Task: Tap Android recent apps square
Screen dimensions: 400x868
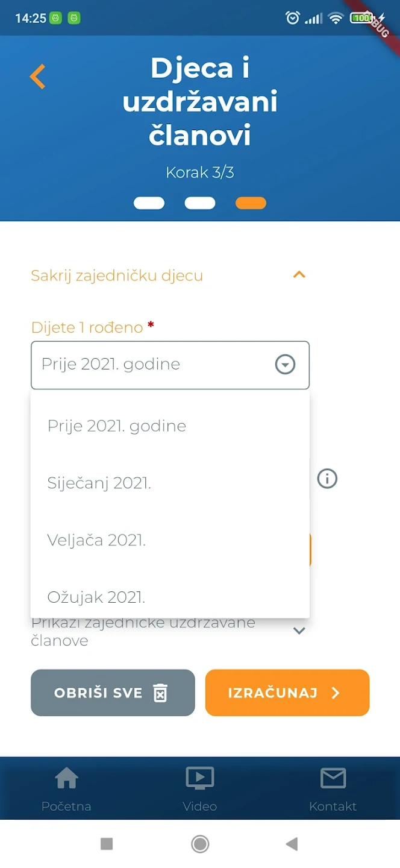Action: [x=107, y=844]
